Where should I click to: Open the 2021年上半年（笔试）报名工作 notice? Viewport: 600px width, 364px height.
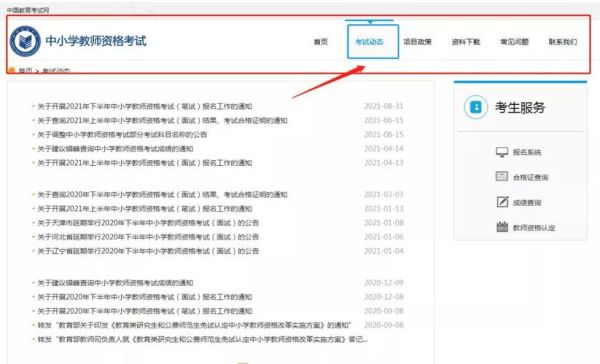click(145, 209)
